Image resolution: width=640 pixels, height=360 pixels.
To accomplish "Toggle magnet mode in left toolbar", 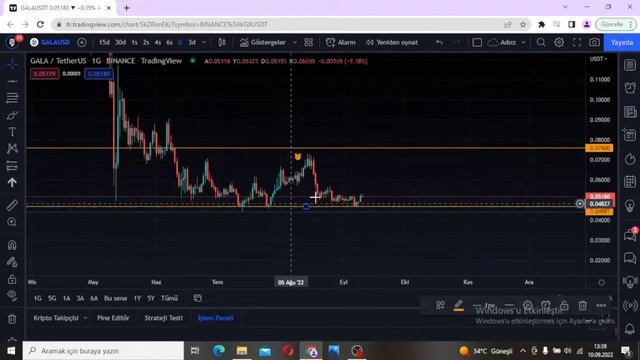I will click(12, 245).
